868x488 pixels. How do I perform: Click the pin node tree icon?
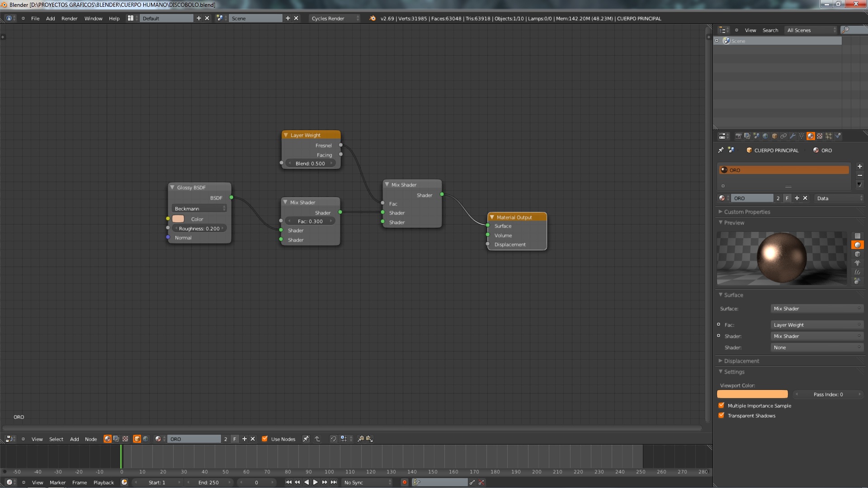coord(306,439)
